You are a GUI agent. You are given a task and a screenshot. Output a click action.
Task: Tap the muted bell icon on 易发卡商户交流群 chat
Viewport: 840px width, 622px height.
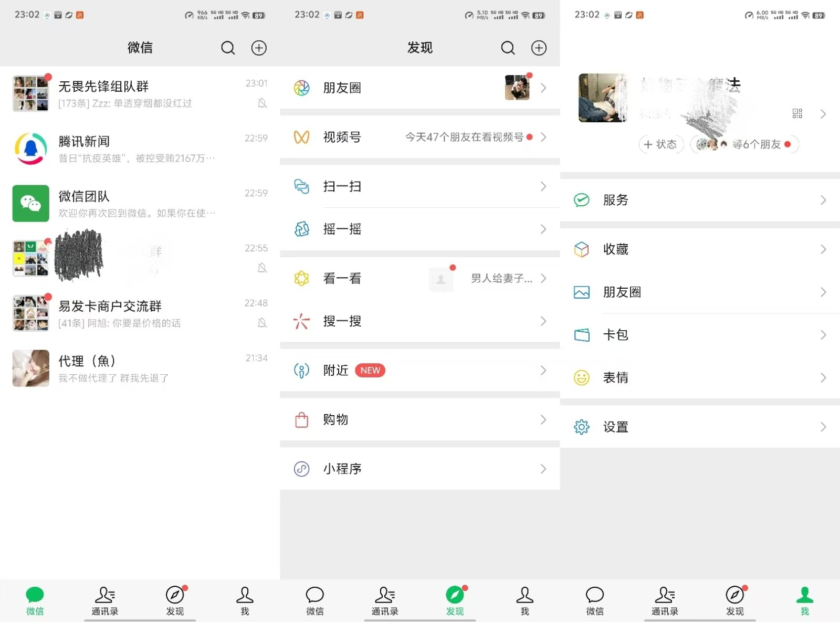pyautogui.click(x=262, y=322)
